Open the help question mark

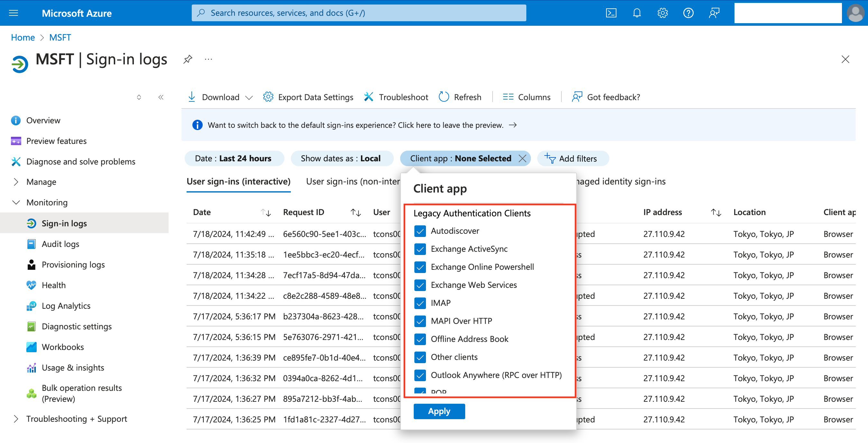click(x=688, y=13)
